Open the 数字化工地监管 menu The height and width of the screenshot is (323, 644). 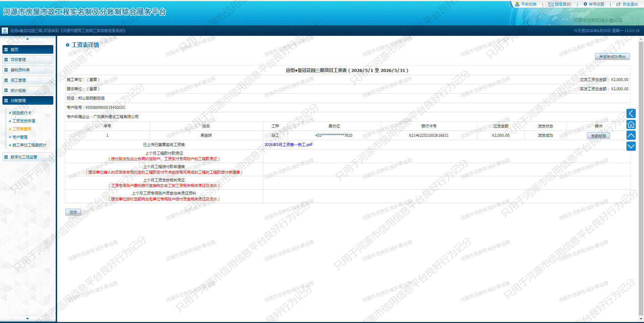coord(28,157)
